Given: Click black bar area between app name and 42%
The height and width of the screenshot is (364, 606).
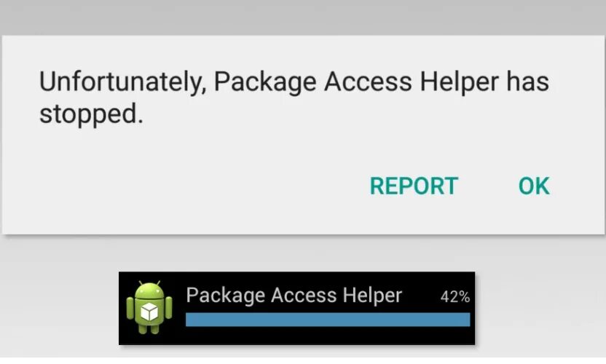Looking at the screenshot, I should (421, 296).
